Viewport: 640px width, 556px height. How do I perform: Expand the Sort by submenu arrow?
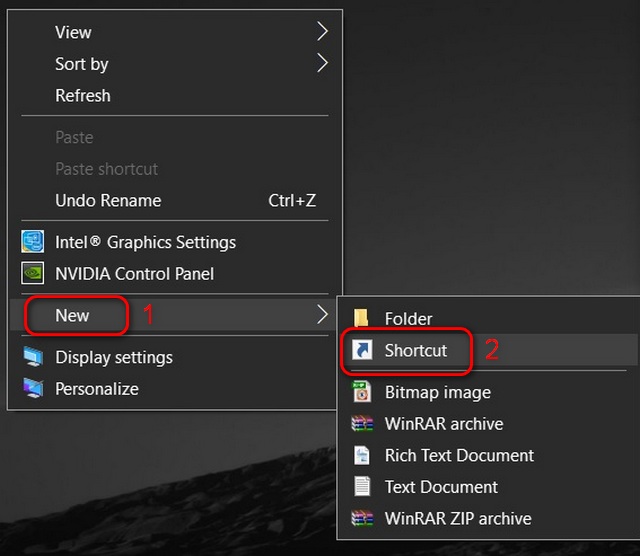(x=322, y=64)
